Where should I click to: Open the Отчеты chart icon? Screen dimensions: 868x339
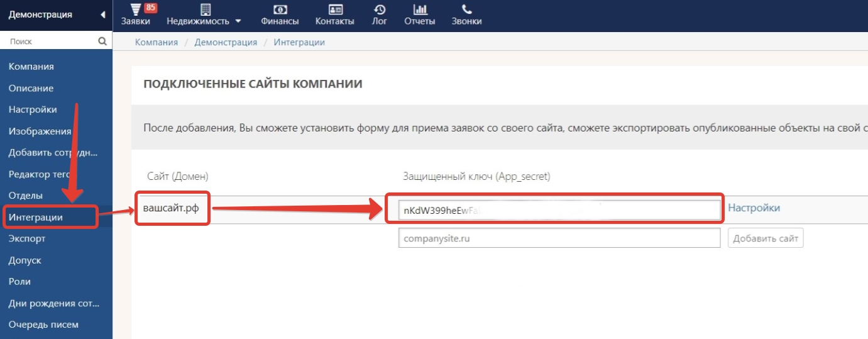[x=420, y=9]
